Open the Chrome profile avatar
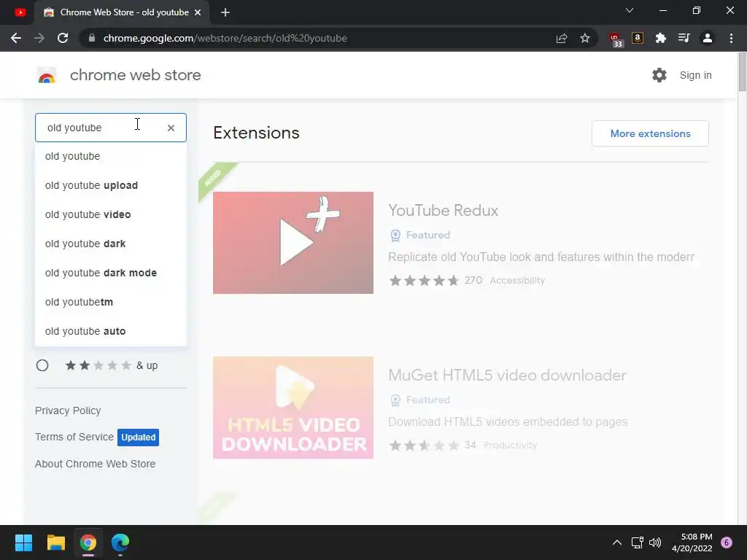747x560 pixels. tap(708, 38)
